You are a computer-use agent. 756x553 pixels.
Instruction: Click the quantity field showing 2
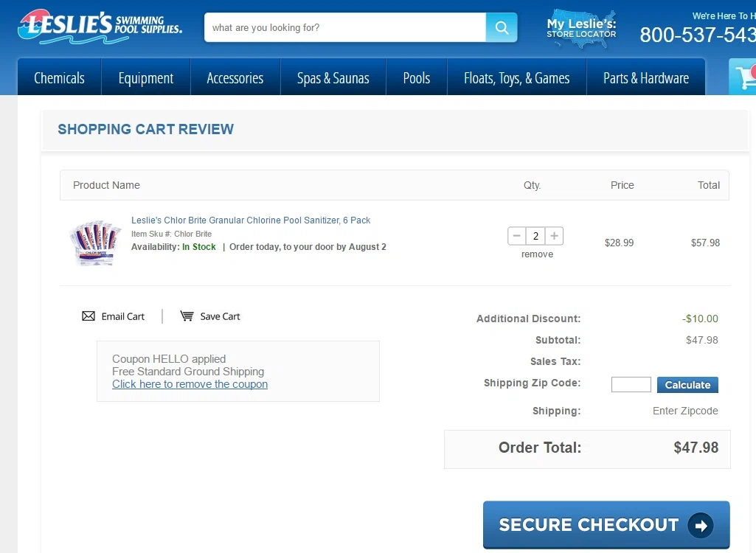tap(535, 236)
